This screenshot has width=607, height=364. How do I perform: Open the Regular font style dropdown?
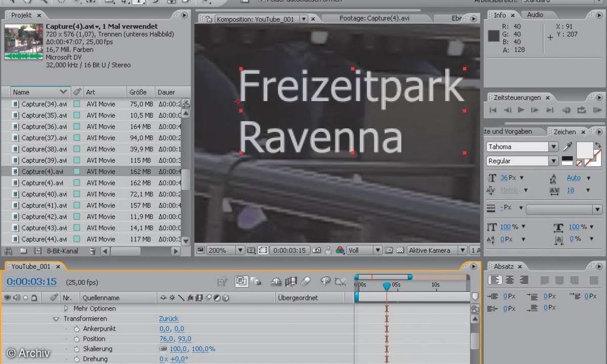(x=522, y=161)
